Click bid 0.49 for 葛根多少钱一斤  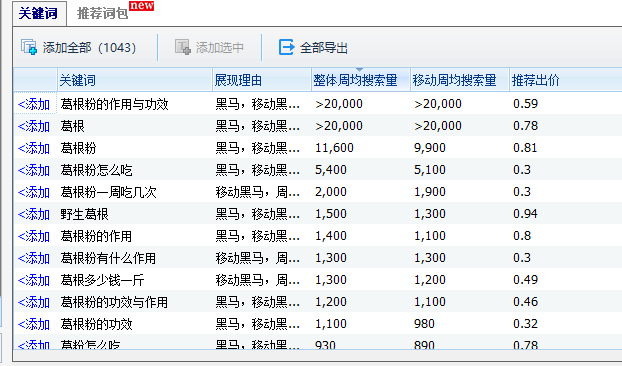[x=526, y=280]
